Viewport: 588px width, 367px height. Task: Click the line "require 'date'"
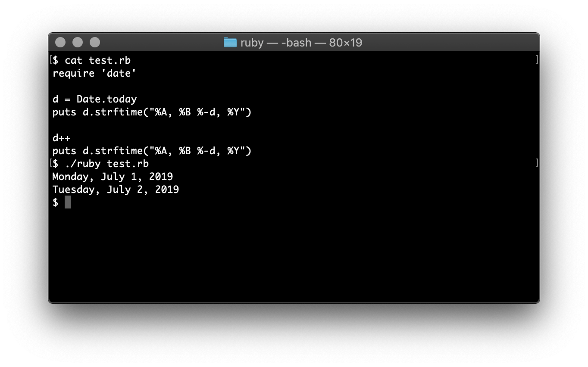point(94,73)
